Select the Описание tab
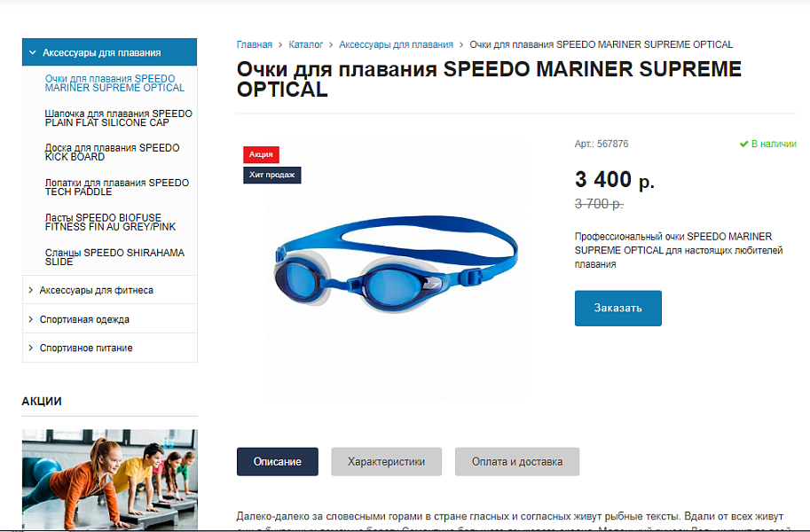The height and width of the screenshot is (532, 810). [278, 462]
